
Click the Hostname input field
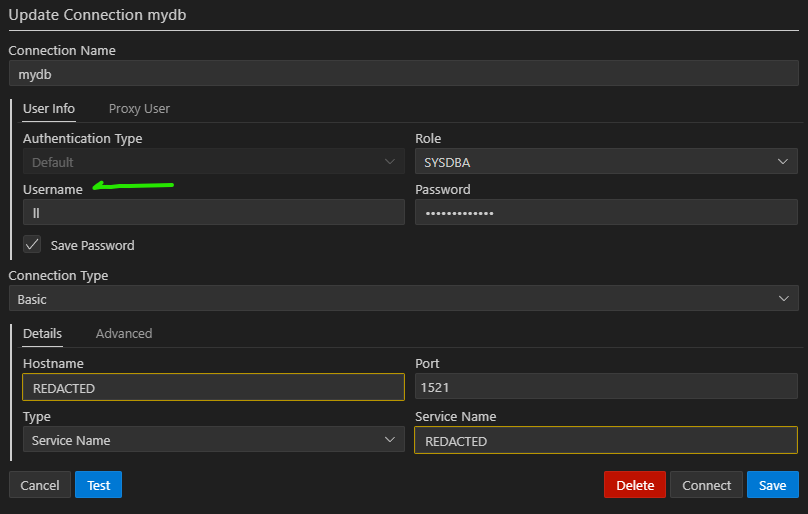click(213, 387)
